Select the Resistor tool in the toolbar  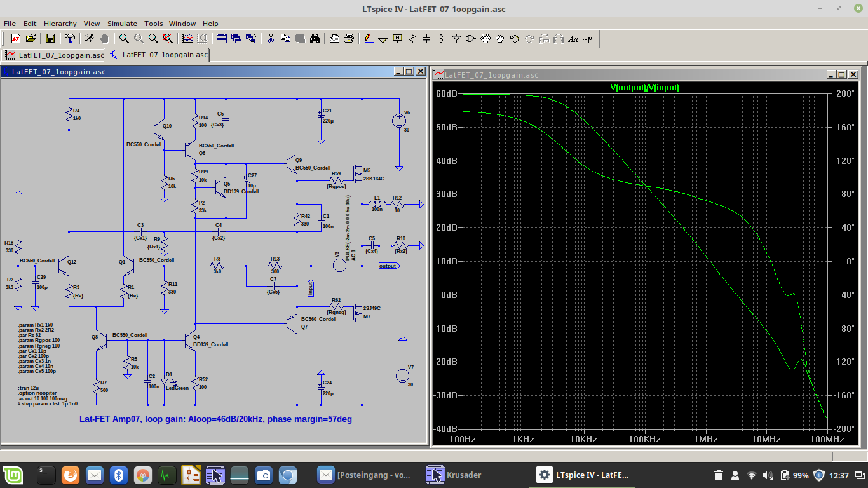tap(412, 39)
